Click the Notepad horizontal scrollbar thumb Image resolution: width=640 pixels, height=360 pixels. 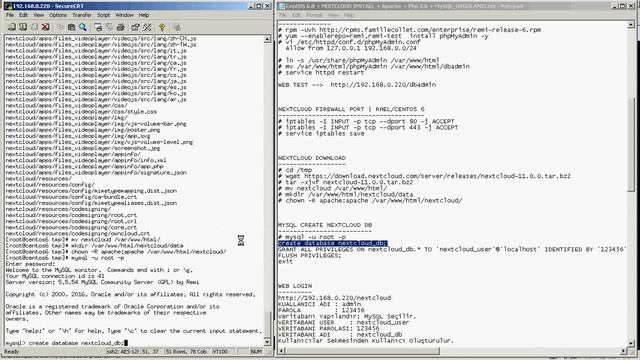362,351
